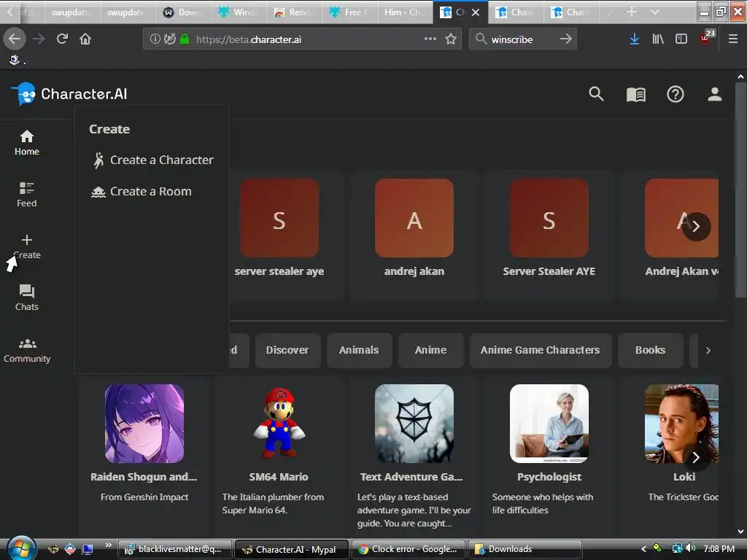Go to browser home page
This screenshot has height=560, width=747.
pyautogui.click(x=85, y=39)
